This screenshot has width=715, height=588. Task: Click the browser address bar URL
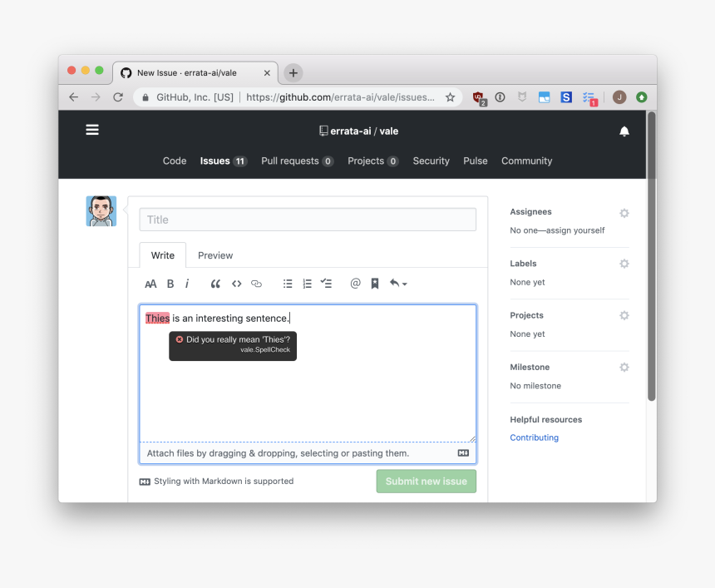(340, 97)
